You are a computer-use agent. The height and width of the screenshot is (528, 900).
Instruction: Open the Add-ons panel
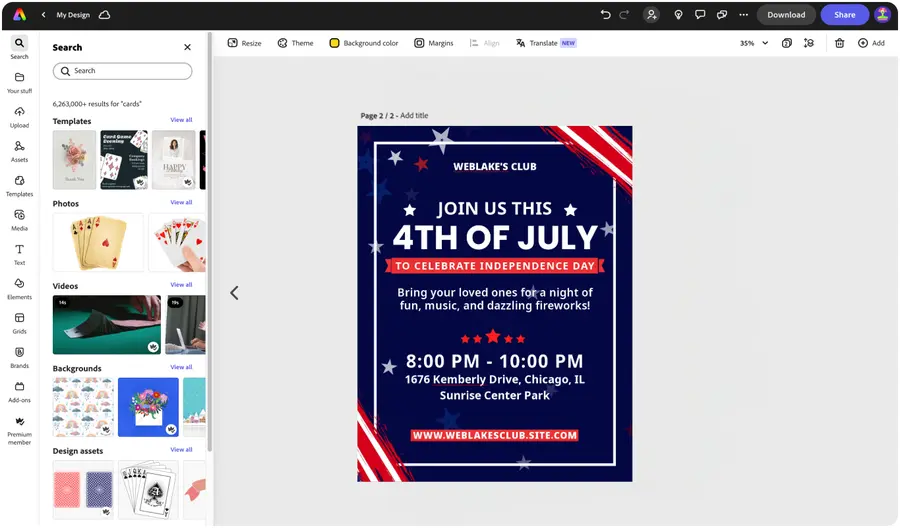coord(20,392)
